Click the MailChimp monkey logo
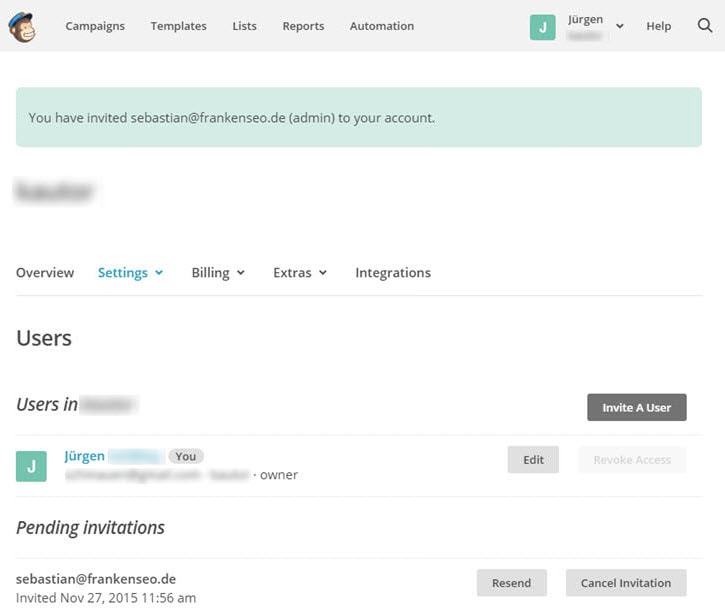Screen dimensions: 725x610 pos(21,27)
